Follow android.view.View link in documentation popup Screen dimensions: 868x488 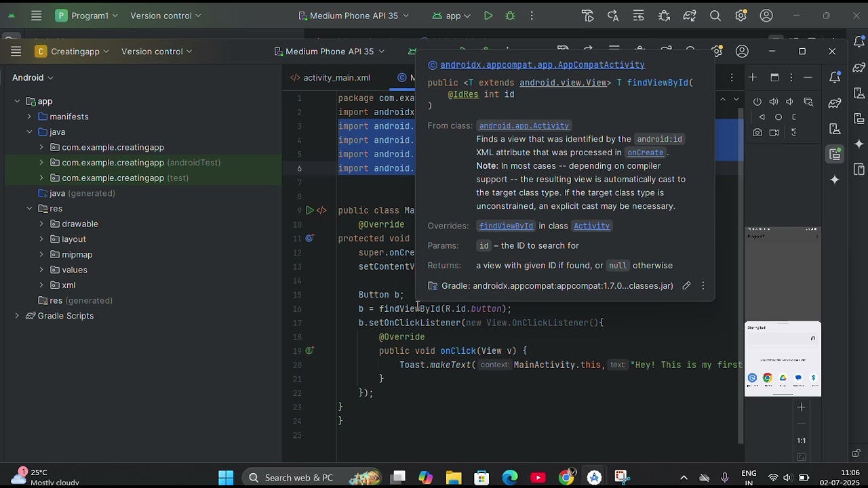tap(563, 83)
